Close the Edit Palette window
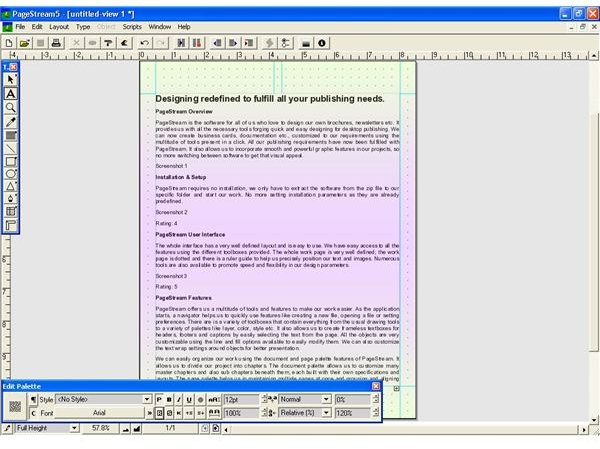This screenshot has height=449, width=600. (376, 386)
